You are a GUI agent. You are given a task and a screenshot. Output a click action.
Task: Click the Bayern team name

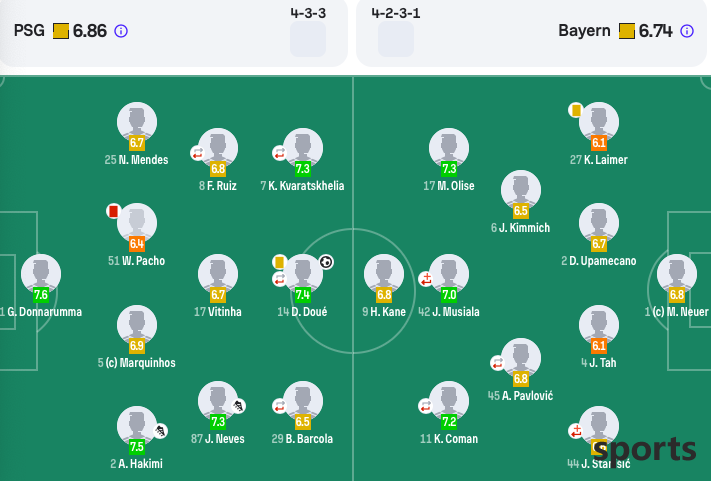pyautogui.click(x=584, y=31)
